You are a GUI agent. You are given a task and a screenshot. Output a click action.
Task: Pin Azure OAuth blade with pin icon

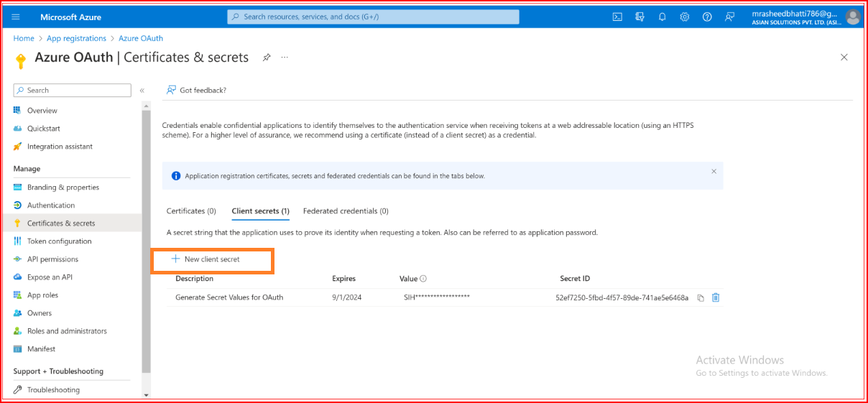point(267,57)
